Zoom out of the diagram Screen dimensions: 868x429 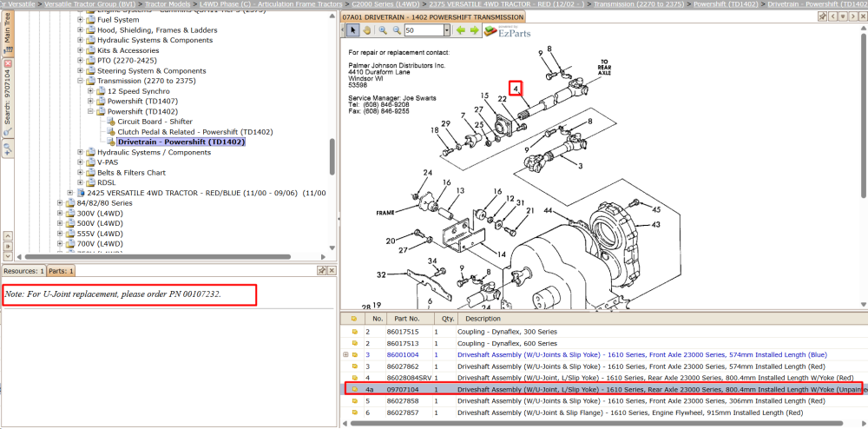397,30
